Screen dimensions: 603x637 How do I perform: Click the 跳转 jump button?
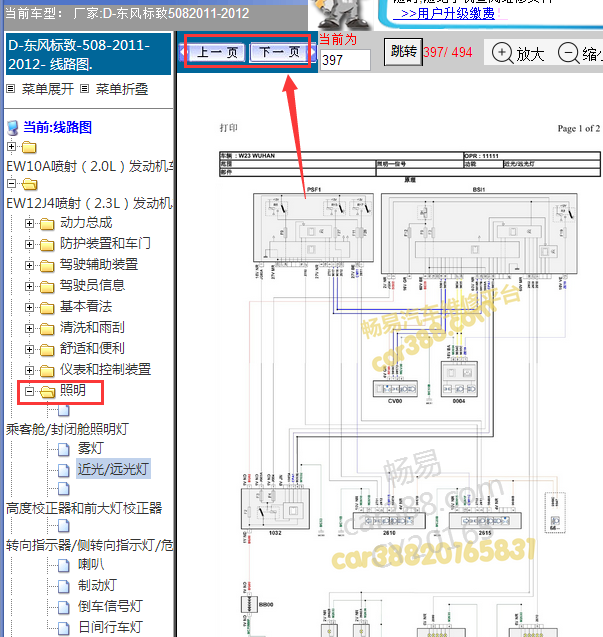403,52
